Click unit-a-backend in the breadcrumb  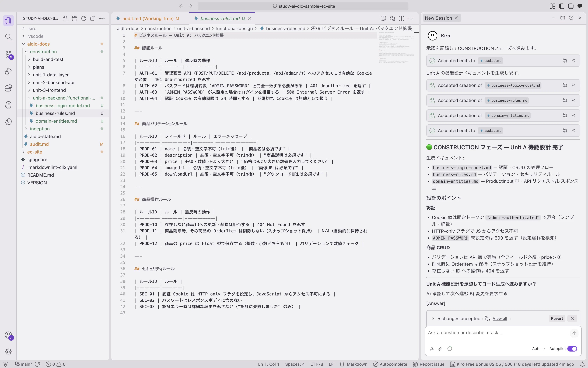click(193, 28)
